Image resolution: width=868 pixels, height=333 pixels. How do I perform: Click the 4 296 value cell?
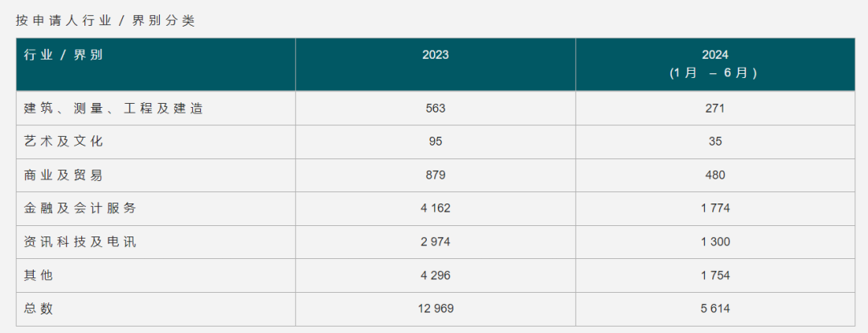click(x=435, y=275)
